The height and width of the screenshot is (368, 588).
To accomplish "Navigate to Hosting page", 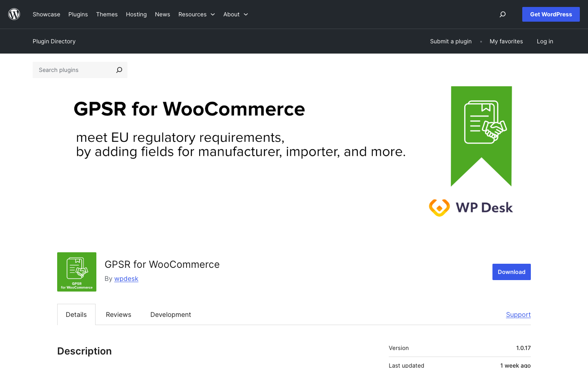I will click(x=136, y=14).
